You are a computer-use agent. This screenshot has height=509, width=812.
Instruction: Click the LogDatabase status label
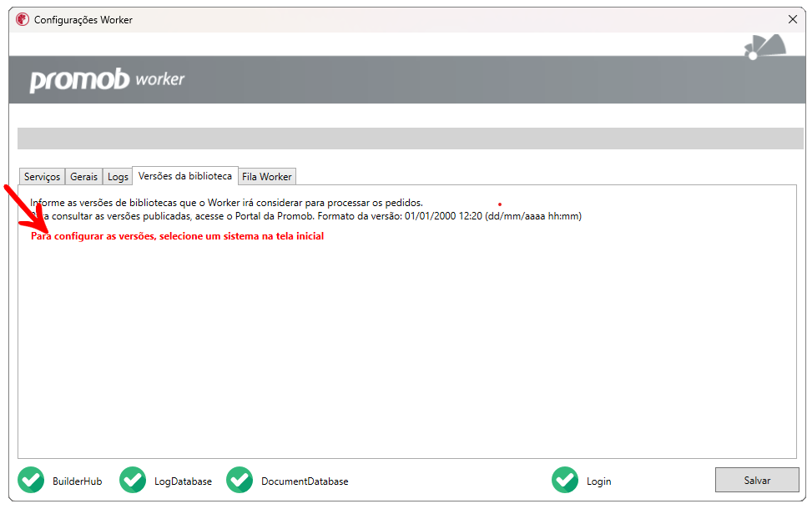coord(183,481)
